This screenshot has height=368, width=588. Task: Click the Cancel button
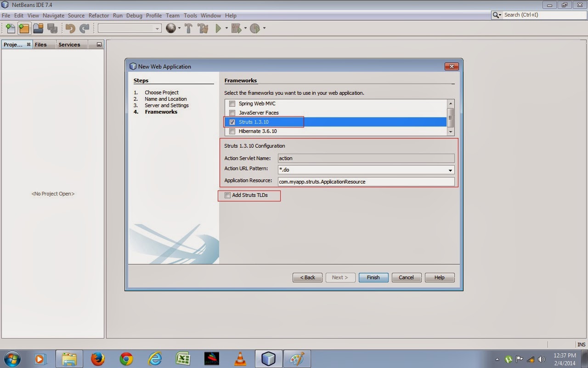click(x=406, y=277)
